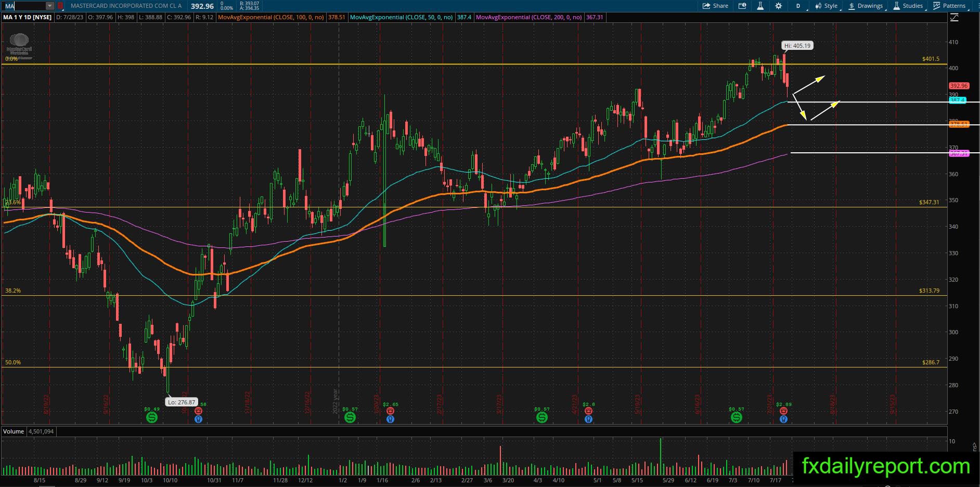Click the 23.6% retracement label
980x487 pixels.
pyautogui.click(x=13, y=202)
